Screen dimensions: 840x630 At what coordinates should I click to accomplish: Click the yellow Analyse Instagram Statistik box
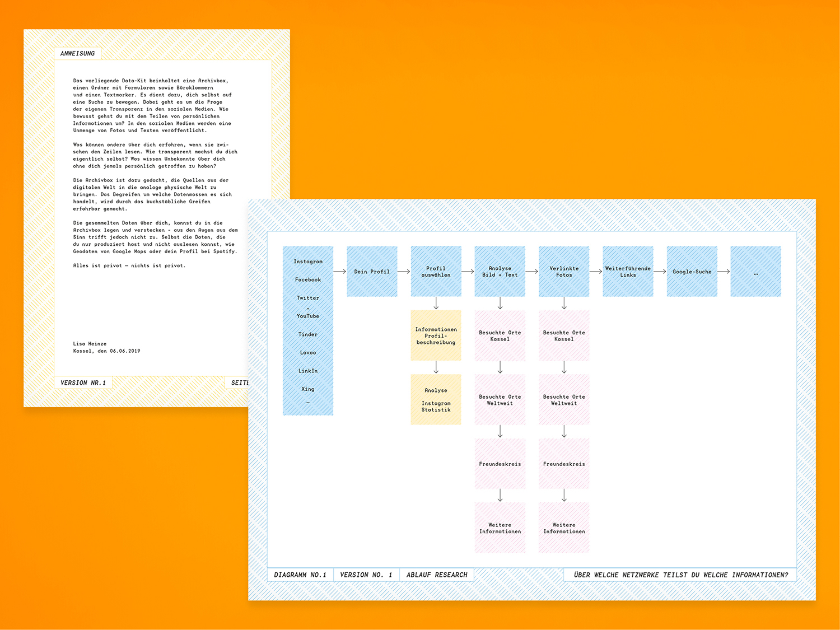[x=436, y=400]
